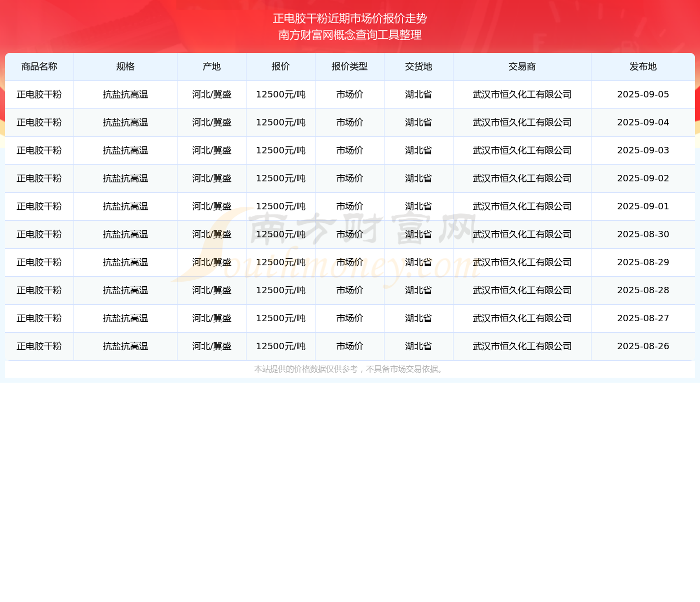Select the date cell 2025-09-03
Image resolution: width=700 pixels, height=602 pixels.
point(643,150)
